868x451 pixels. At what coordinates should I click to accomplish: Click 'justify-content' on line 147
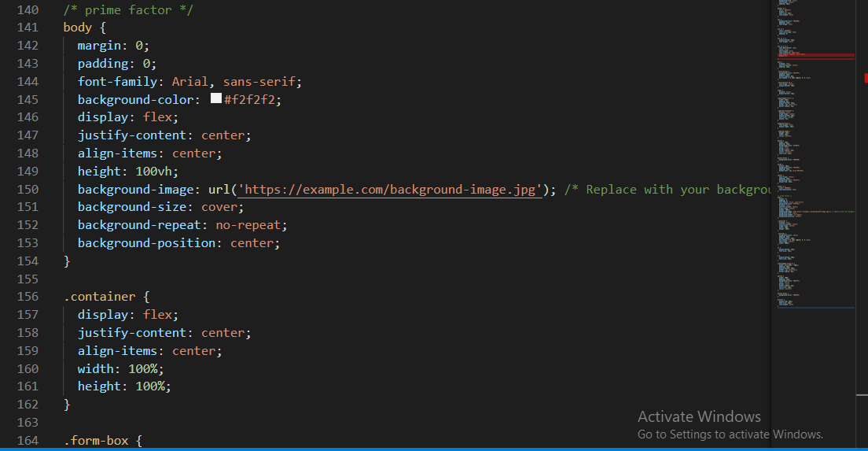click(132, 135)
